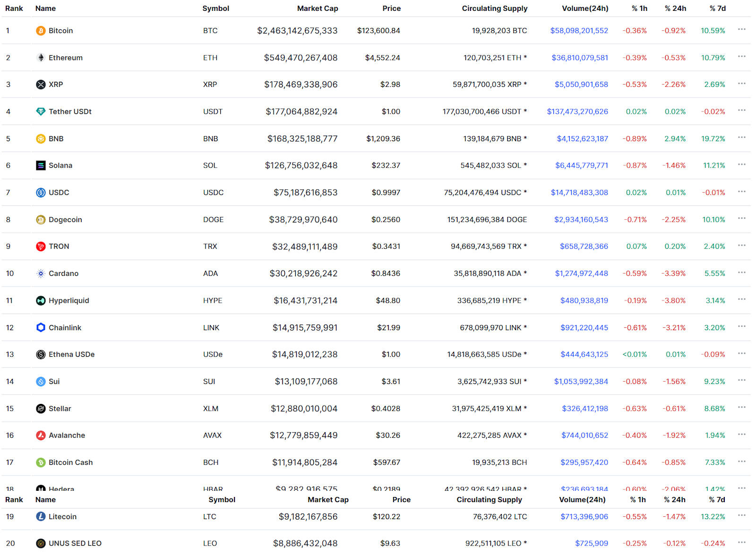Click the Dogecoin logo icon
Image resolution: width=756 pixels, height=556 pixels.
tap(41, 220)
